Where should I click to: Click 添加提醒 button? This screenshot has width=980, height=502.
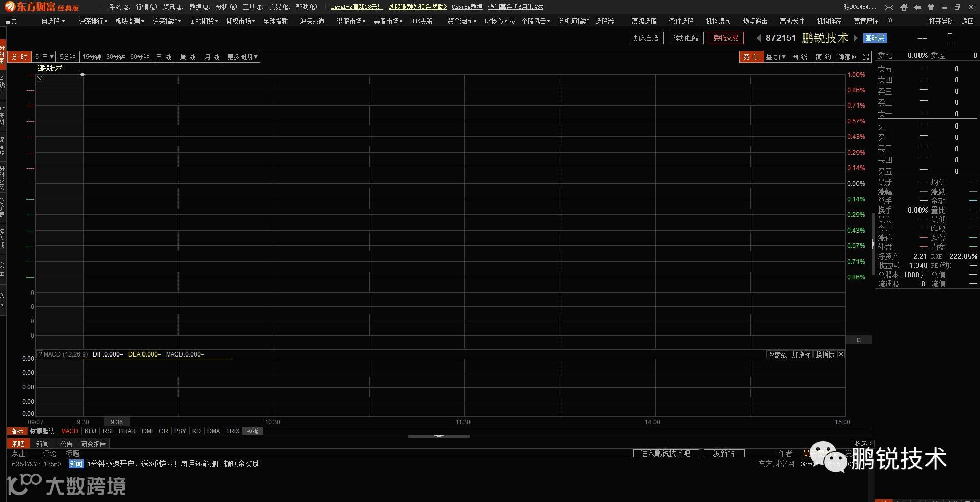coord(686,38)
